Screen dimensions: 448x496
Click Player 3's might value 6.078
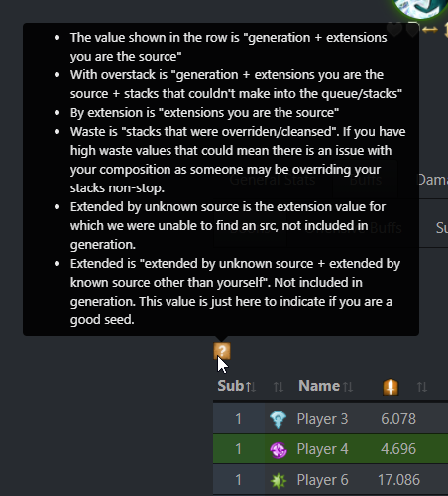pyautogui.click(x=398, y=419)
